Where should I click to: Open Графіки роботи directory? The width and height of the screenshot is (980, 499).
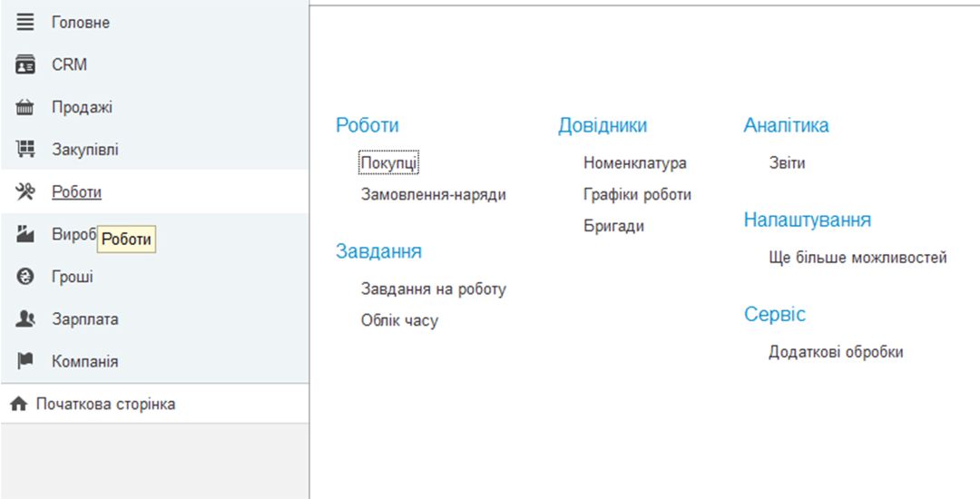638,194
